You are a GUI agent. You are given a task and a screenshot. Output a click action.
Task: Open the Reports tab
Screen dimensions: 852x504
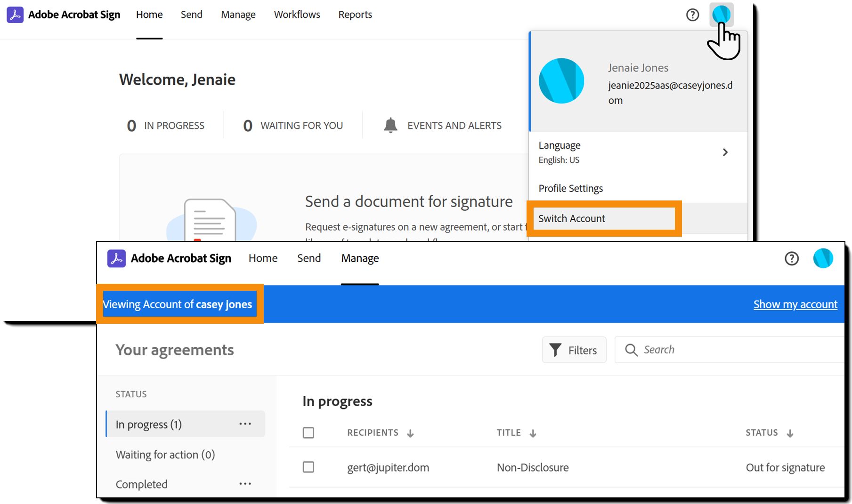click(355, 15)
